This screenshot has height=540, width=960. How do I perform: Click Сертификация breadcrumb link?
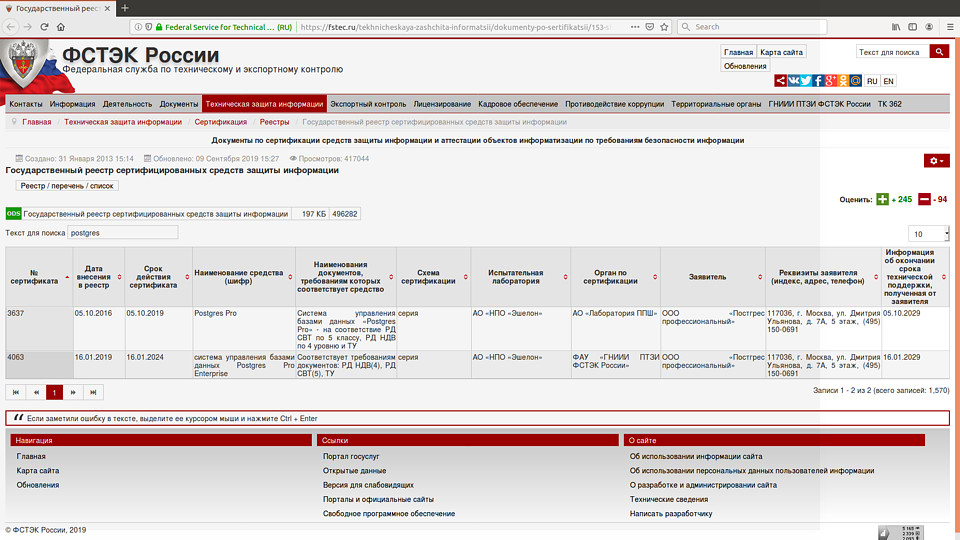(x=220, y=122)
